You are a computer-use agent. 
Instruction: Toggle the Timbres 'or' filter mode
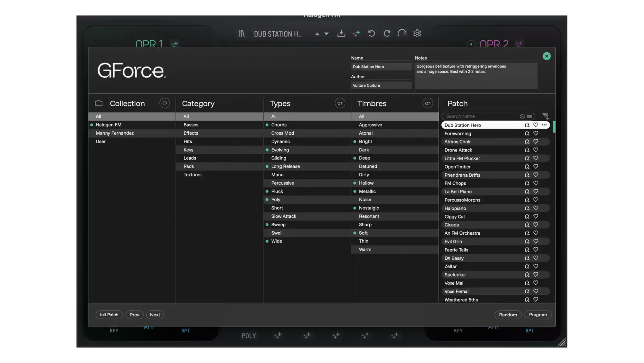coord(428,103)
